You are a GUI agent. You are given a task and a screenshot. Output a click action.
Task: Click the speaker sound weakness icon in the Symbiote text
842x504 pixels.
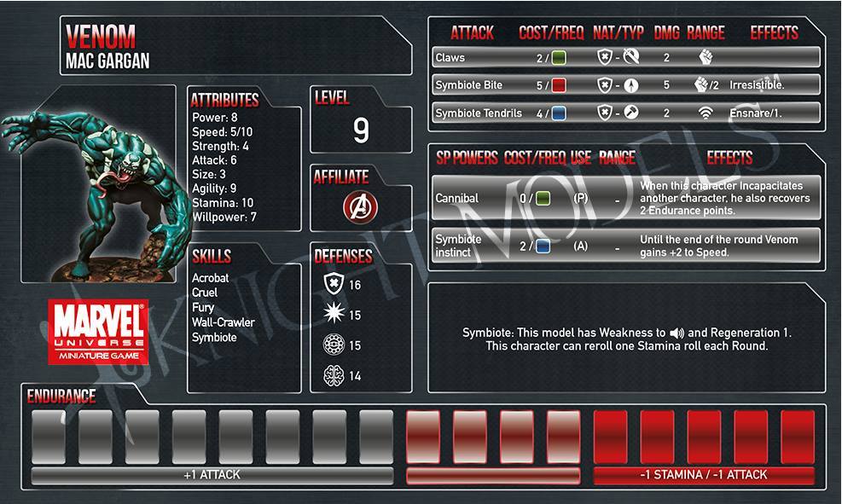[677, 333]
